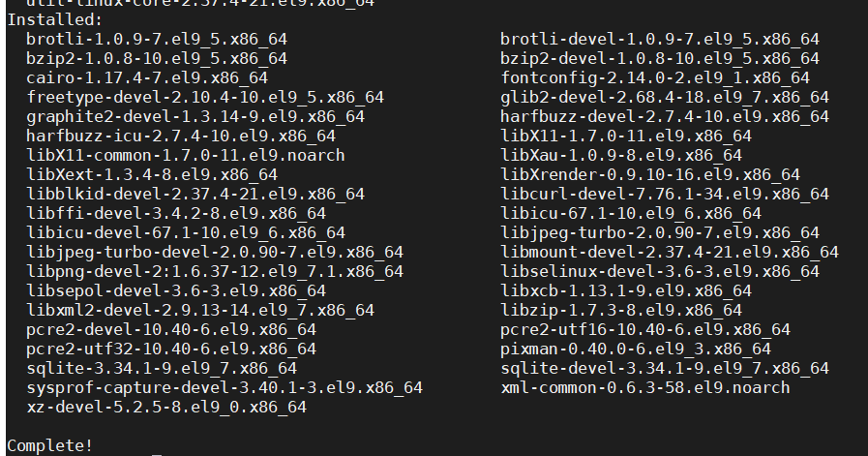Screen dimensions: 868x456
Task: Click libjpeg-turbo-devel-2.0.90-7 package entry
Action: click(215, 252)
